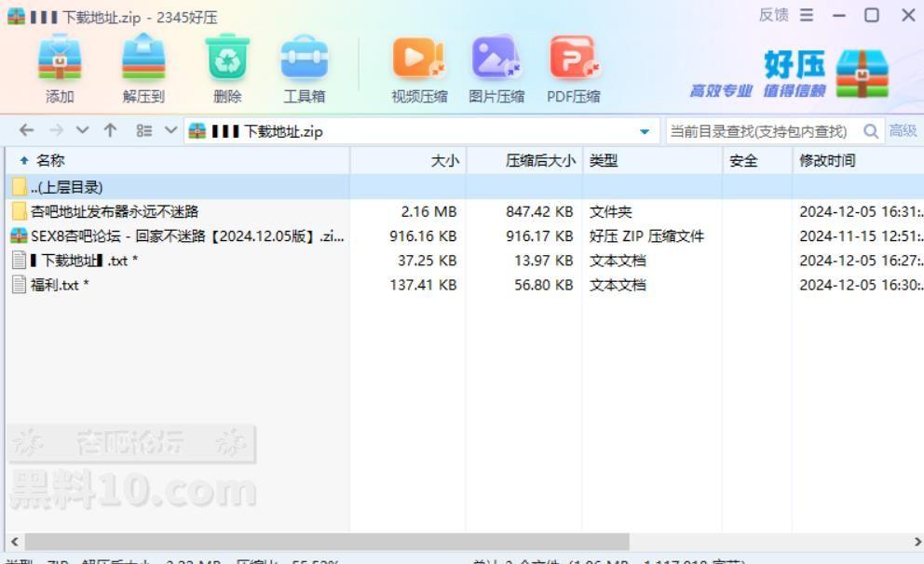Screen dimensions: 924x564
Task: Click folder icon of 杏吧地址发布器永远不迷路
Action: (x=19, y=210)
